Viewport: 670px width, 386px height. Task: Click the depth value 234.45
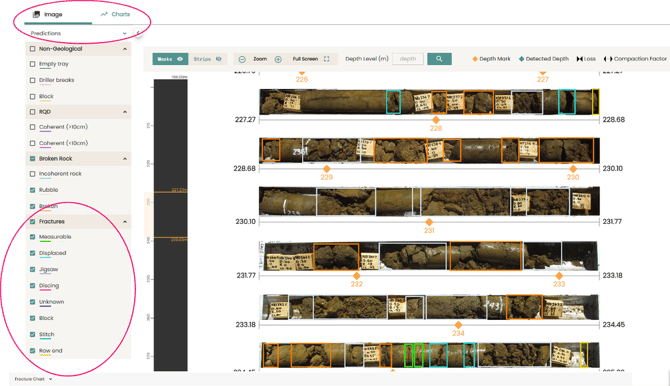point(614,325)
